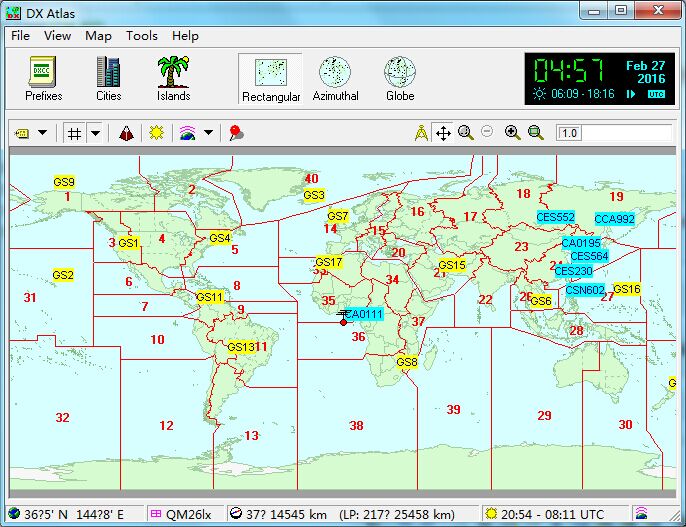Open the Prefixes list
The image size is (686, 527).
pyautogui.click(x=43, y=79)
